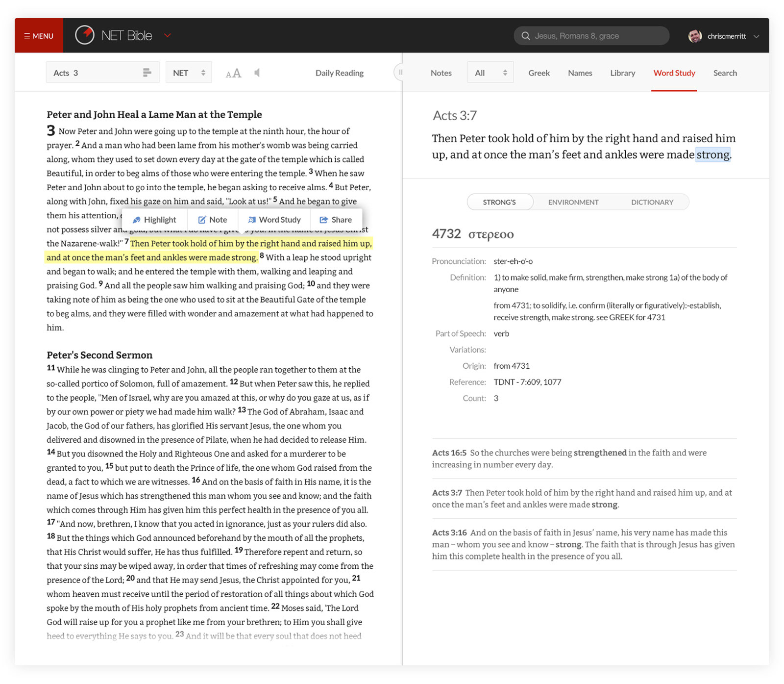Screen dimensions: 784x684
Task: Switch to the Notes tab
Action: pos(441,73)
